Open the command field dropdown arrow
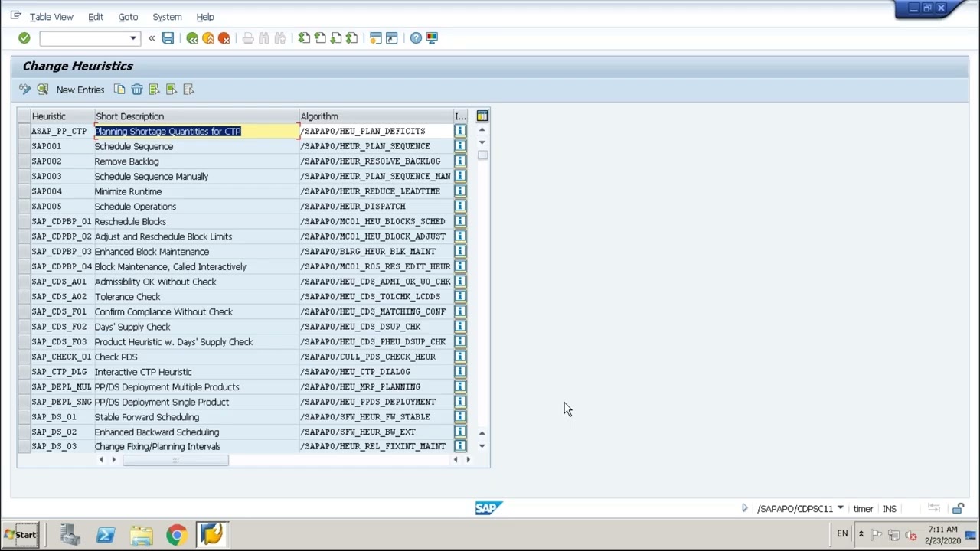 pos(133,38)
